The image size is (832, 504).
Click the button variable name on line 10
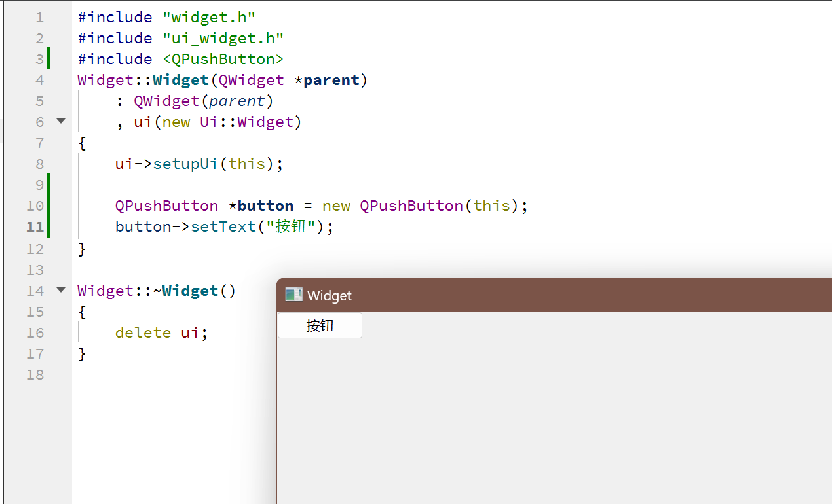(x=266, y=206)
